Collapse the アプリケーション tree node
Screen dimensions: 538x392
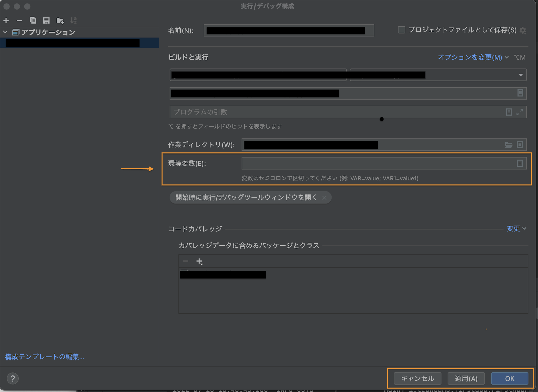click(5, 32)
